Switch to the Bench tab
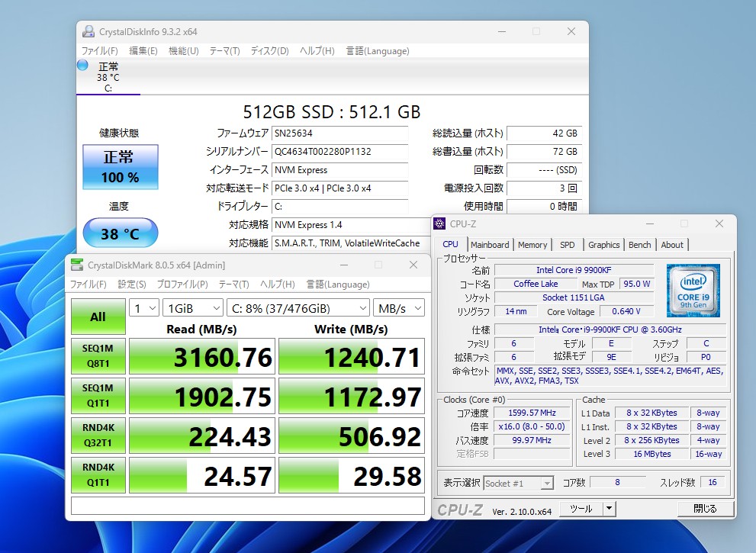The width and height of the screenshot is (756, 553). point(640,244)
